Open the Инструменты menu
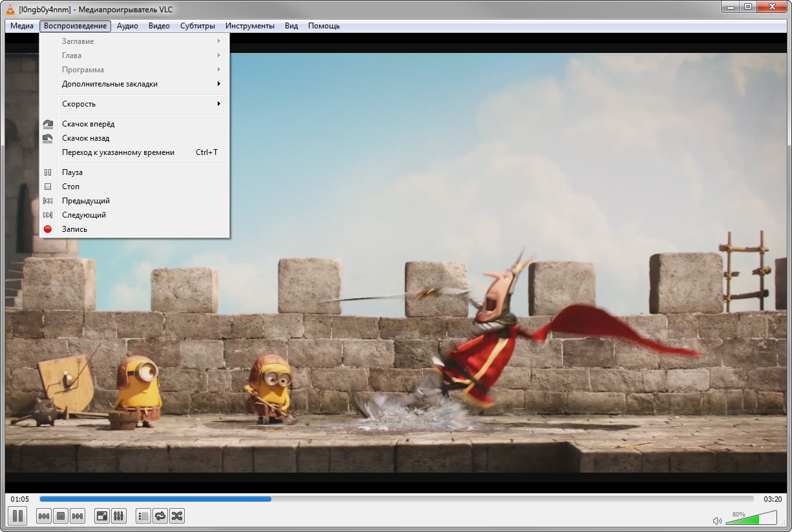The width and height of the screenshot is (792, 532). pyautogui.click(x=250, y=26)
